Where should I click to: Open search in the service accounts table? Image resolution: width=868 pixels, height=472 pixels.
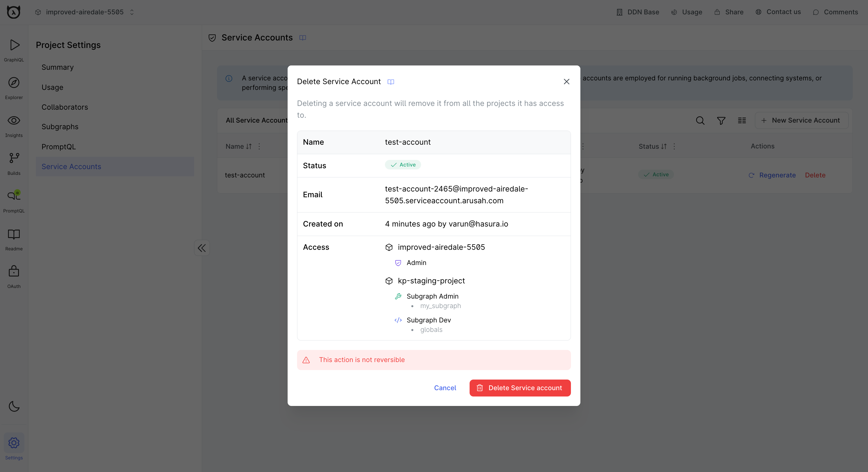700,120
